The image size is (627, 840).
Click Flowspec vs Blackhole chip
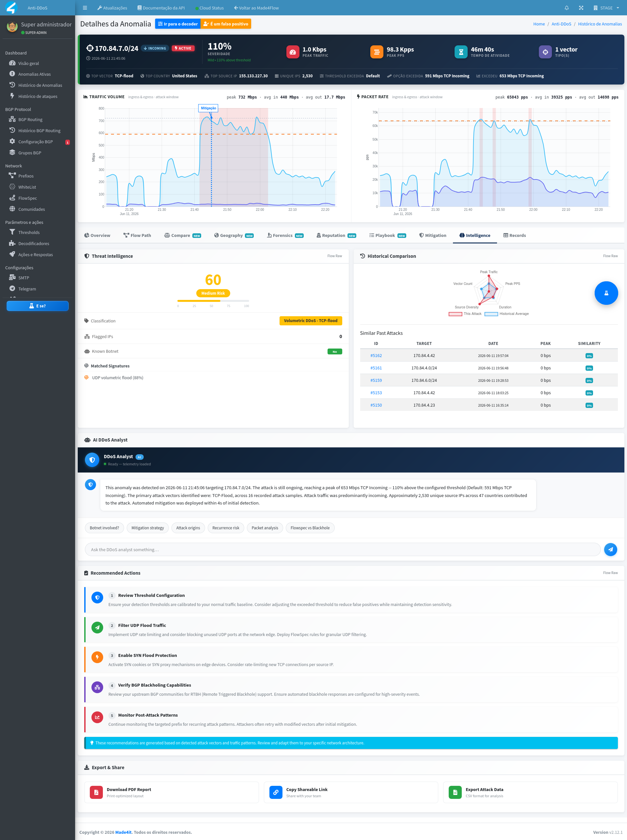point(310,527)
